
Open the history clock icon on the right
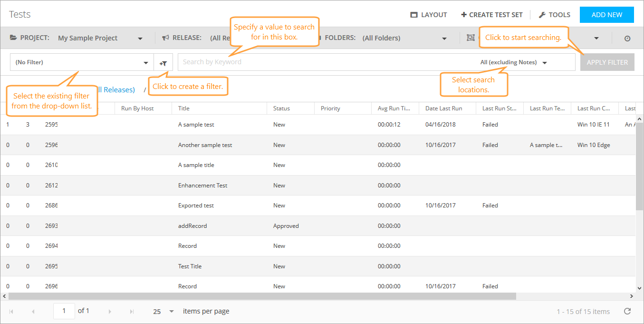pyautogui.click(x=627, y=37)
